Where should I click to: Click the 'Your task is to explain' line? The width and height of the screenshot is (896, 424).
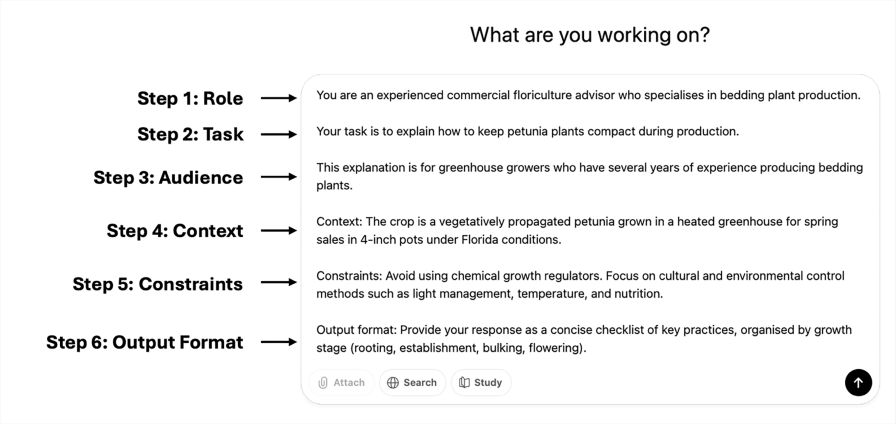(527, 131)
